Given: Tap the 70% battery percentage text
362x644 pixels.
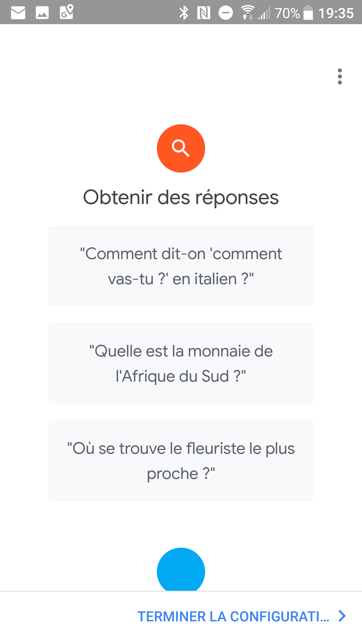Looking at the screenshot, I should click(x=288, y=13).
